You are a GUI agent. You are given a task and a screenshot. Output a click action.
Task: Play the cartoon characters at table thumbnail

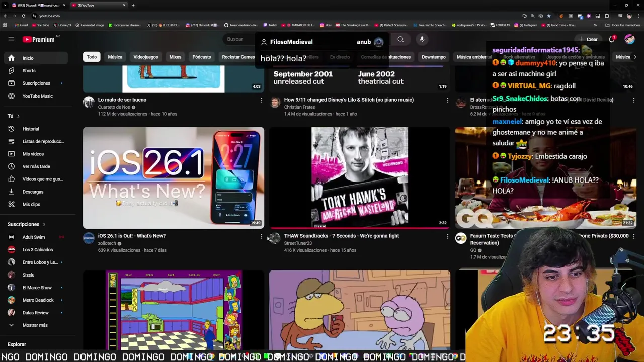pos(360,310)
